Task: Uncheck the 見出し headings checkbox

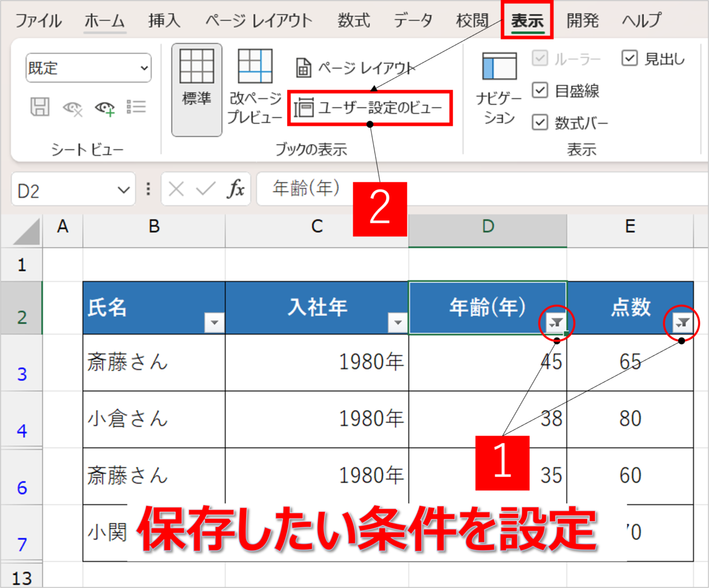Action: [630, 58]
